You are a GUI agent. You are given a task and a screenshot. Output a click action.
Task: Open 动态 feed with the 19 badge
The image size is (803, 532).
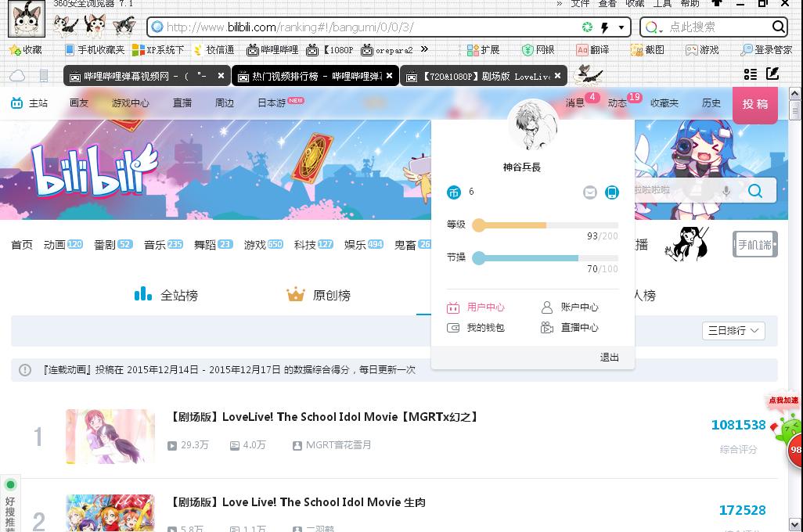617,103
